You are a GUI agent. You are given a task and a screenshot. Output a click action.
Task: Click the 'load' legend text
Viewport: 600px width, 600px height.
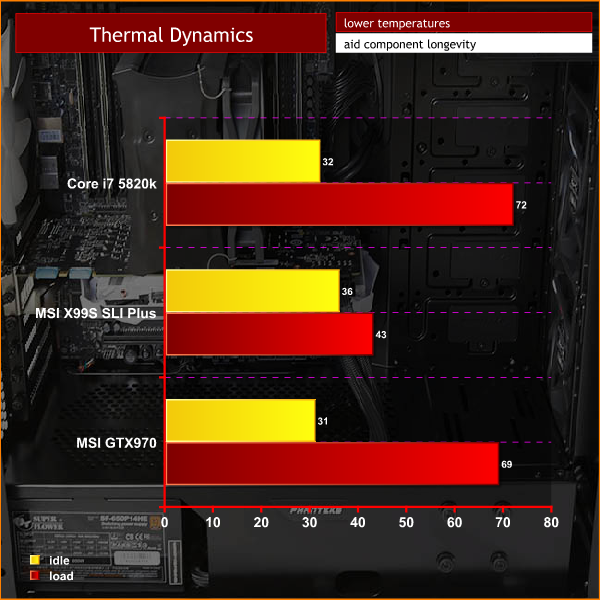(x=61, y=576)
